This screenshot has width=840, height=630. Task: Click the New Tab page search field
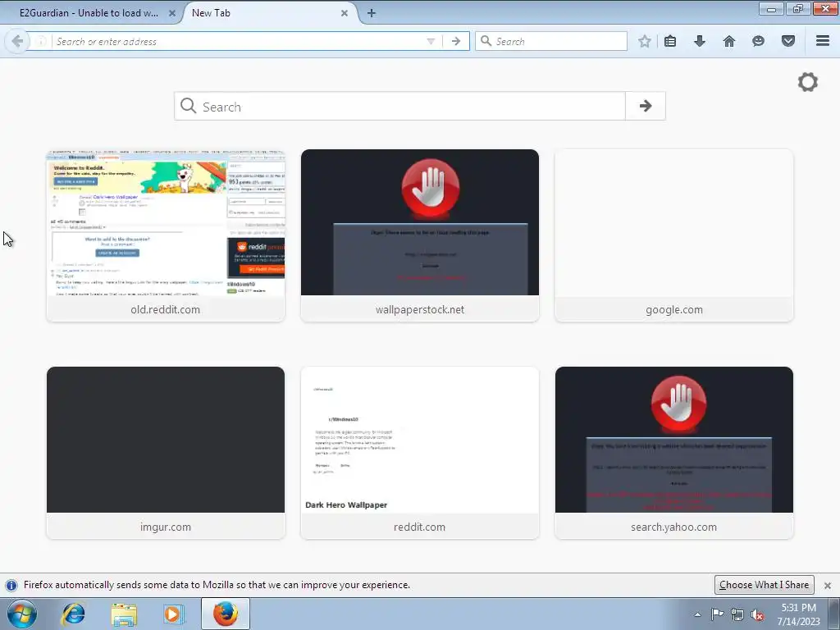click(399, 106)
